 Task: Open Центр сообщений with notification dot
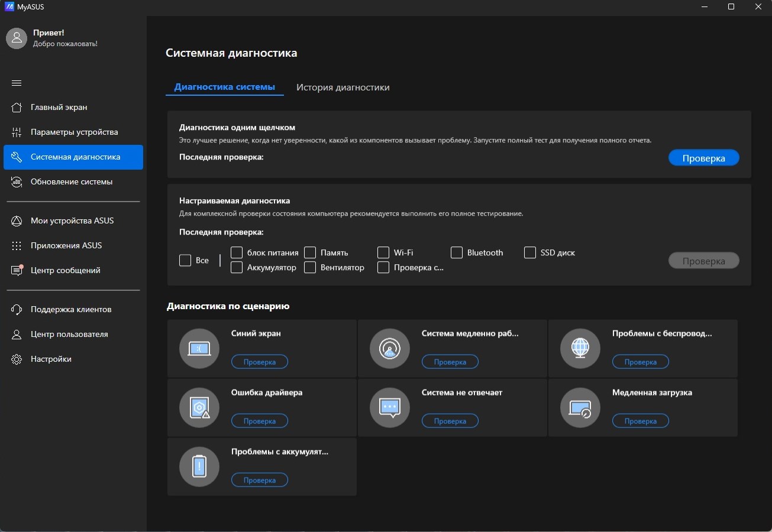(65, 271)
